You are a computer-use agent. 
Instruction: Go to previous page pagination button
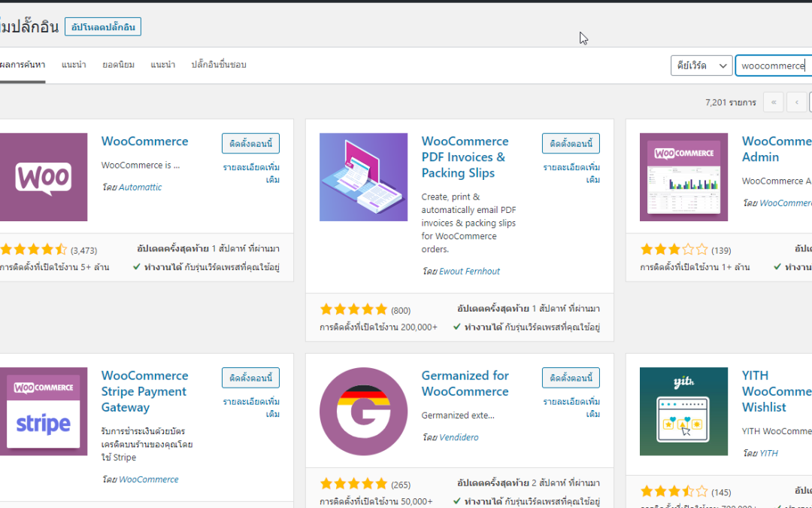click(796, 102)
